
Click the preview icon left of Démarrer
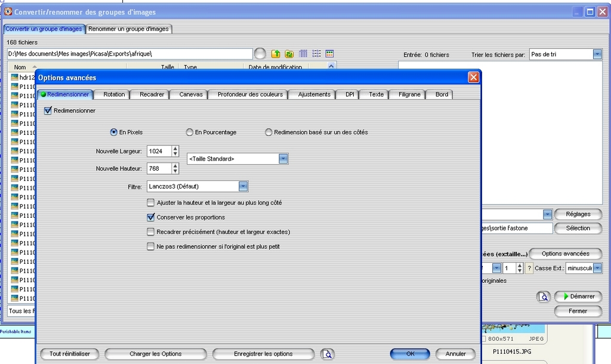pyautogui.click(x=543, y=297)
